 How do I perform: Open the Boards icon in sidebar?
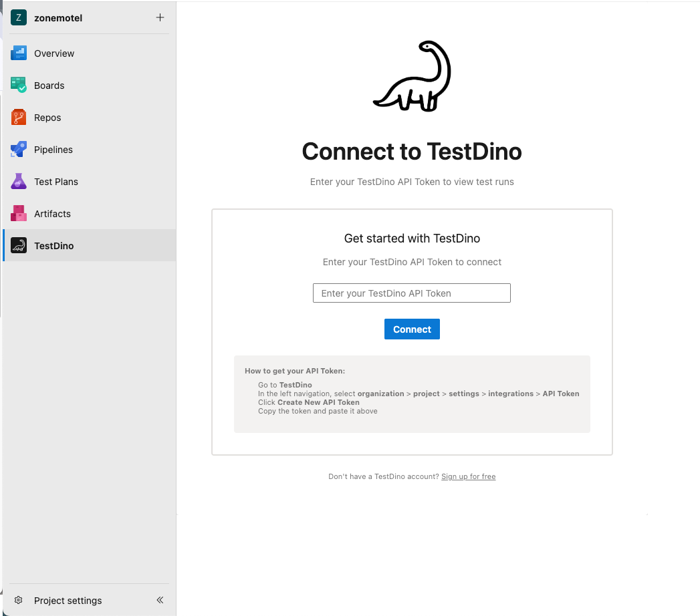tap(17, 85)
